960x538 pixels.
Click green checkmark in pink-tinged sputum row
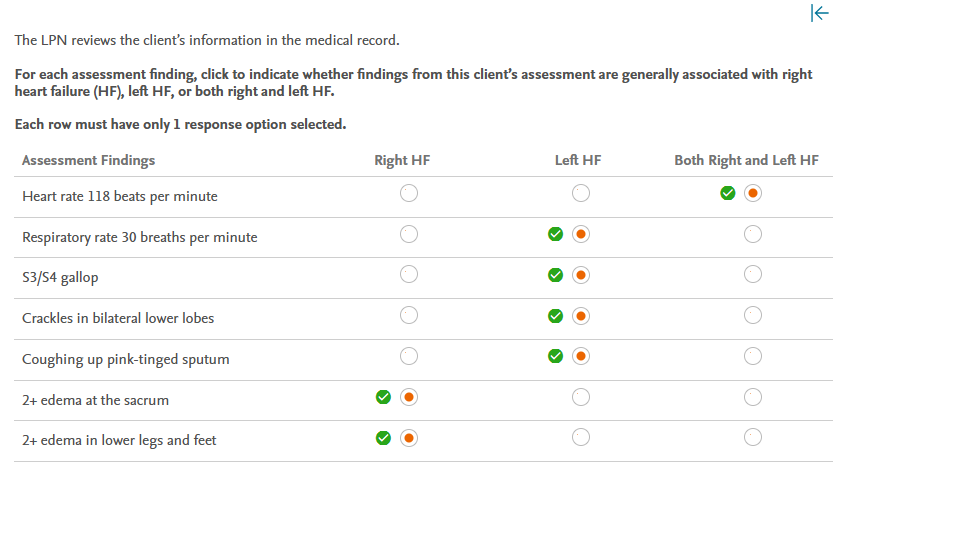tap(555, 356)
